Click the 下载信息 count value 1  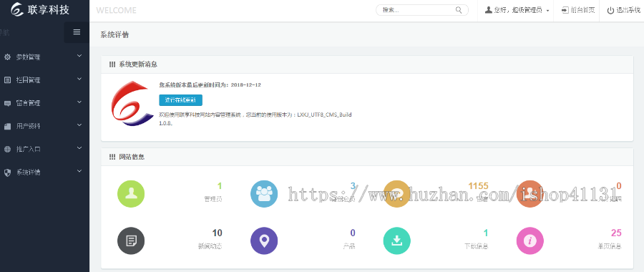[486, 233]
